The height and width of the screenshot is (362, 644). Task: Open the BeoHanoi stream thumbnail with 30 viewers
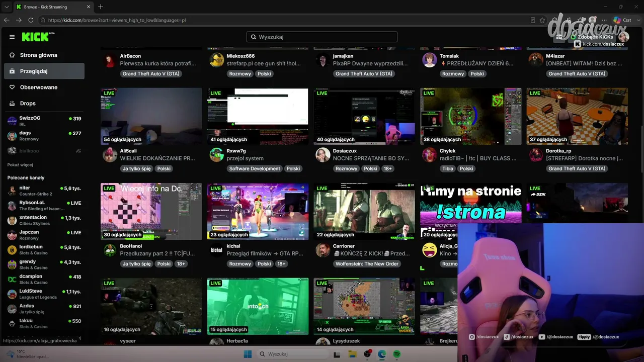151,212
